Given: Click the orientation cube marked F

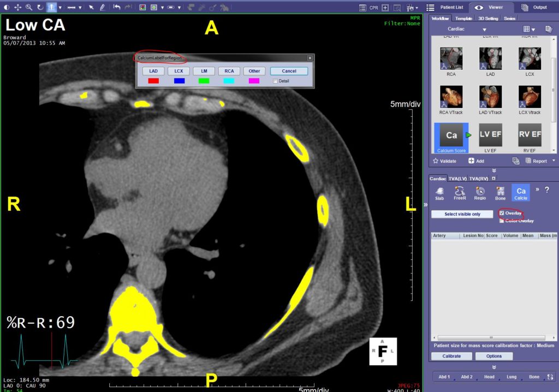Looking at the screenshot, I should click(x=383, y=352).
